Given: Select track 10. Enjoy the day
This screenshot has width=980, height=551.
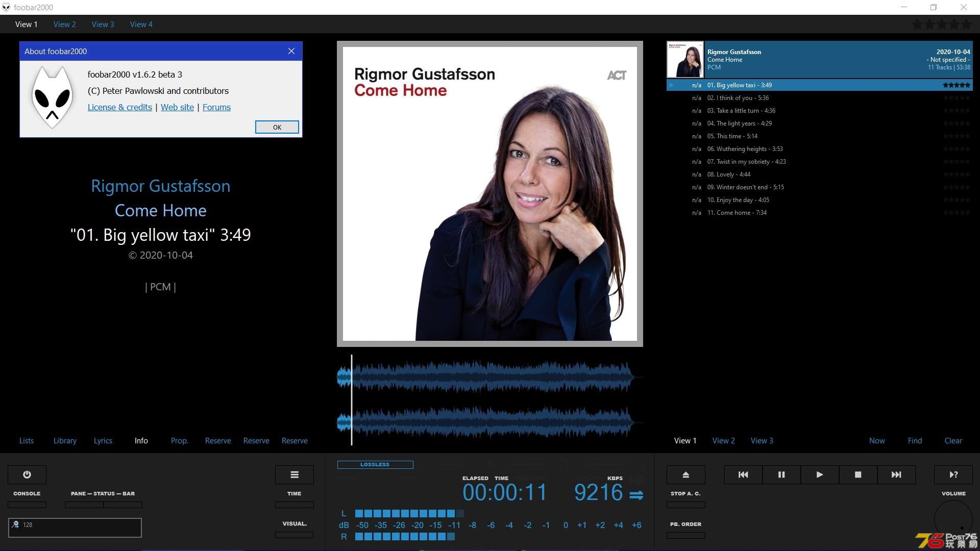Looking at the screenshot, I should 820,200.
